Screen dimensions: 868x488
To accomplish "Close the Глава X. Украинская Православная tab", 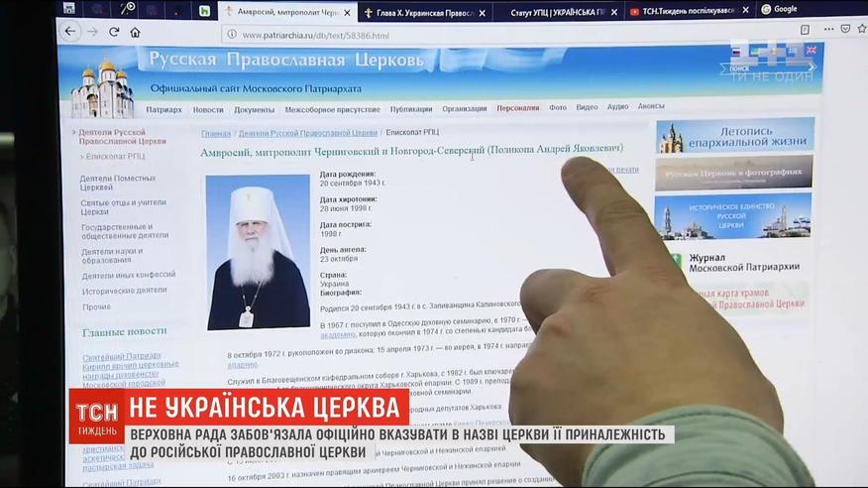I will click(x=483, y=13).
